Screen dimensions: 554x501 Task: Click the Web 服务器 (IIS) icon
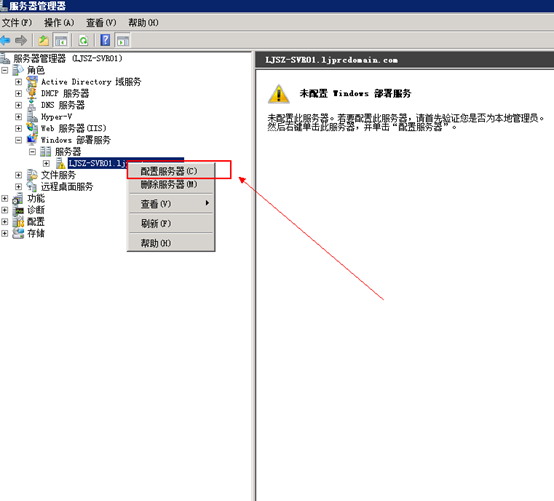coord(32,128)
